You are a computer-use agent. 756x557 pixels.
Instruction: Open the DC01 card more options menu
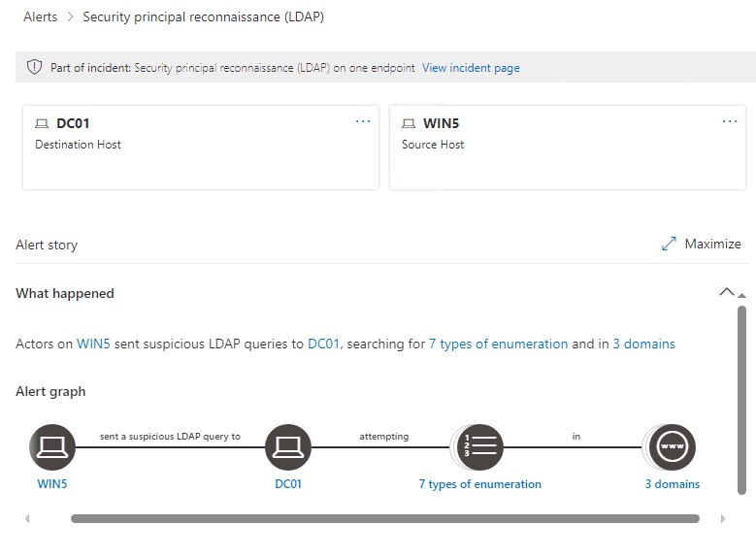(x=363, y=121)
